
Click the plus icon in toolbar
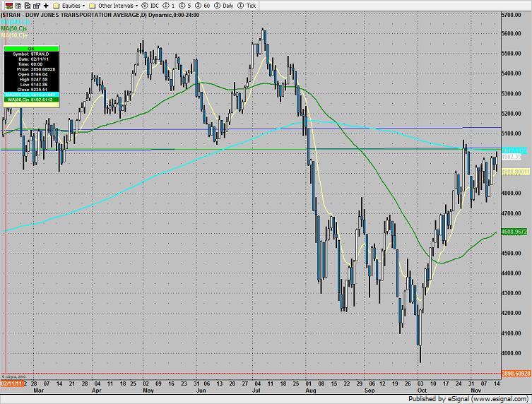tap(46, 6)
